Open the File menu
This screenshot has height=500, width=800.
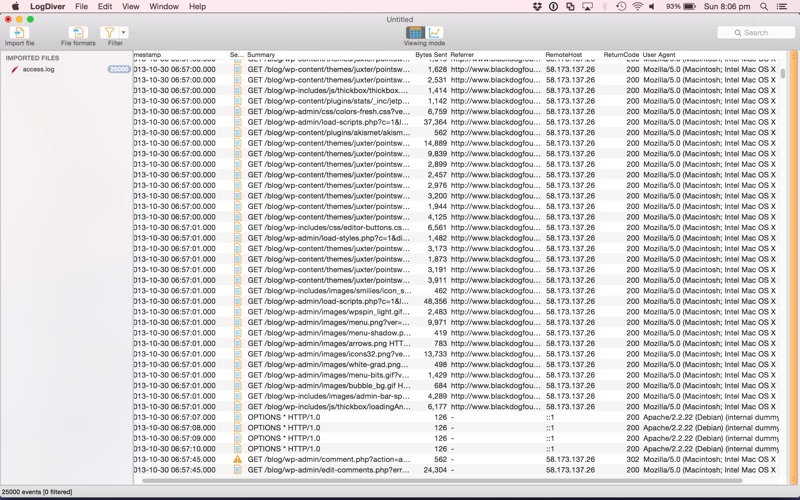(82, 7)
